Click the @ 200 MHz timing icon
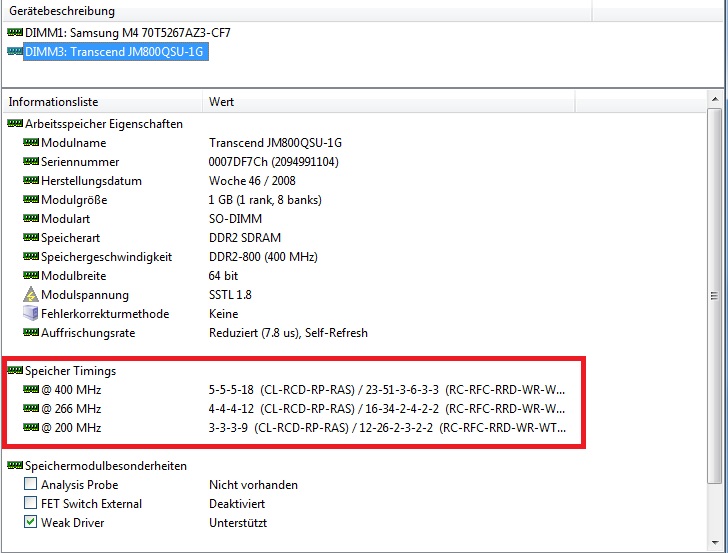This screenshot has width=728, height=553. pyautogui.click(x=31, y=428)
